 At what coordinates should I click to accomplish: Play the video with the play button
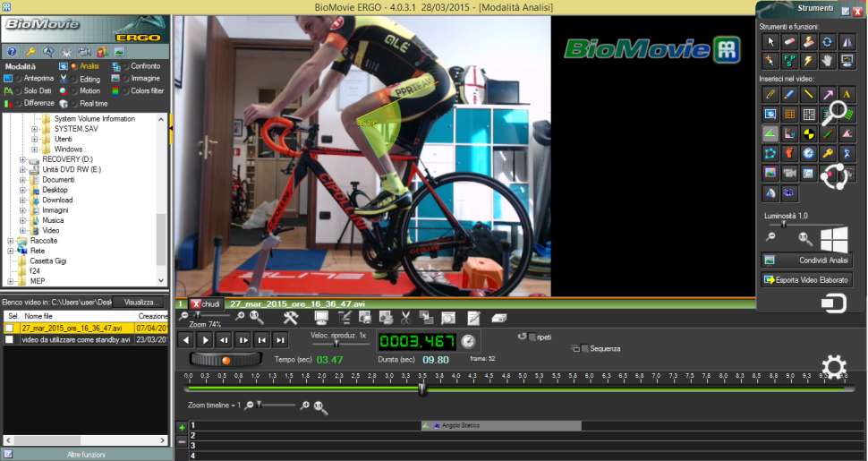[x=205, y=340]
